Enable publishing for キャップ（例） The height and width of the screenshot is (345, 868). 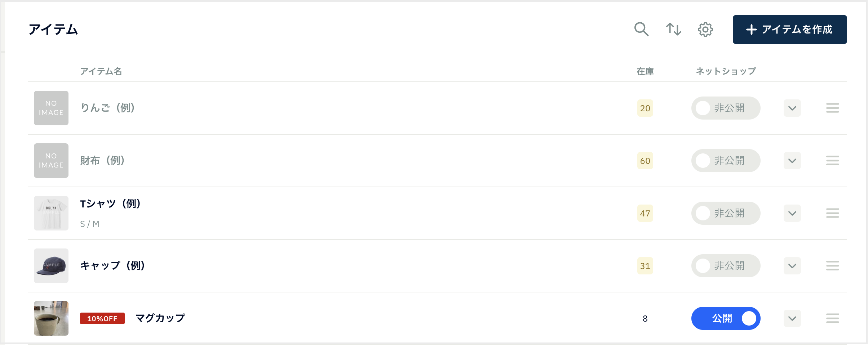726,266
